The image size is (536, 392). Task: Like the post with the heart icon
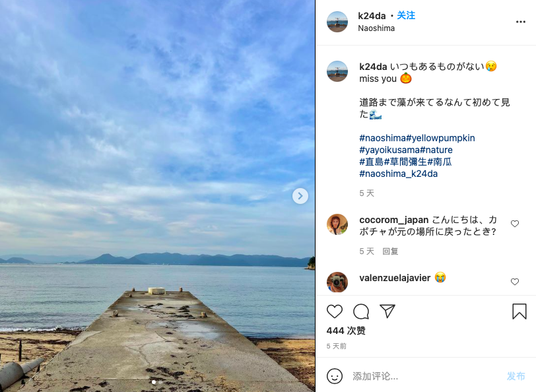[334, 311]
